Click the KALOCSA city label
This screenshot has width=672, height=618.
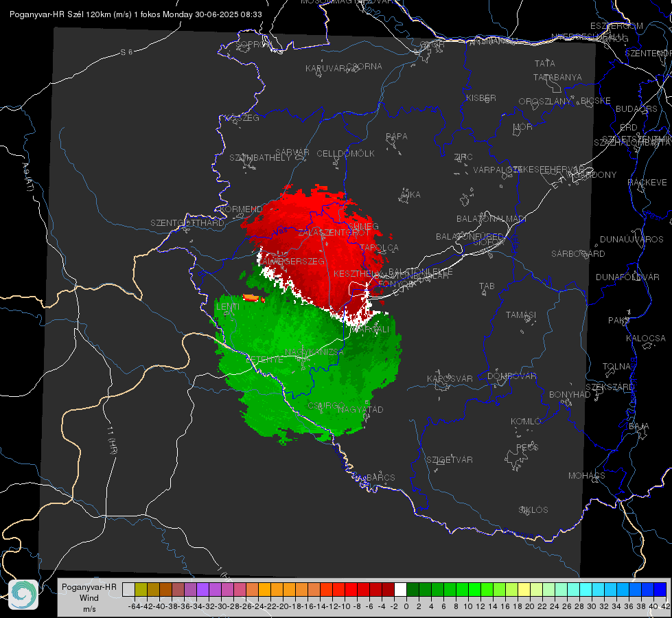(645, 339)
